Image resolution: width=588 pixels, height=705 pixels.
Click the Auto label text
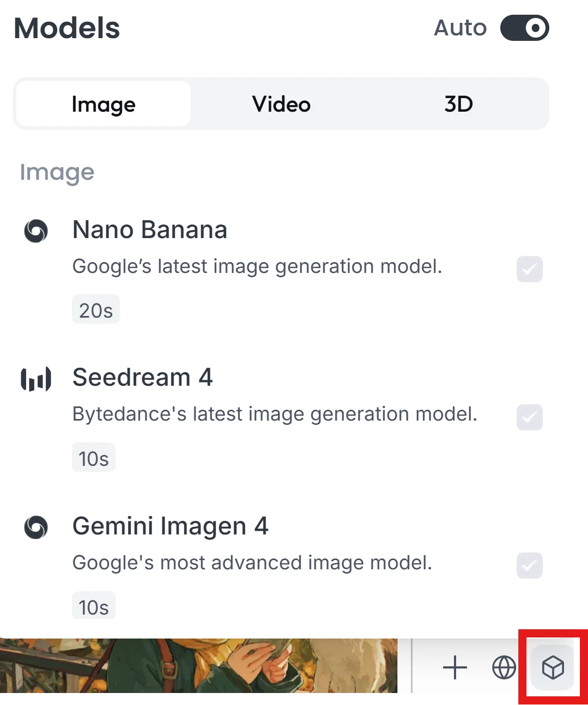[x=460, y=28]
